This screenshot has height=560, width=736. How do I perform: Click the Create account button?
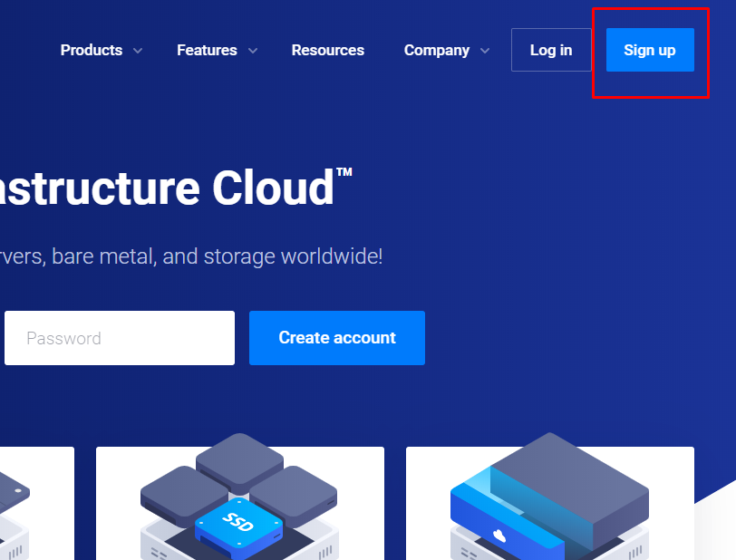coord(337,338)
